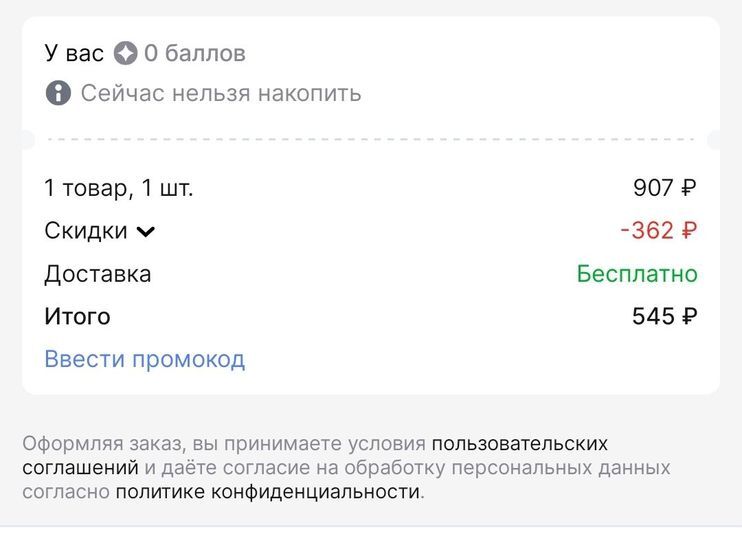The height and width of the screenshot is (545, 742).
Task: Click the green "Бесплатно" delivery value
Action: point(637,274)
